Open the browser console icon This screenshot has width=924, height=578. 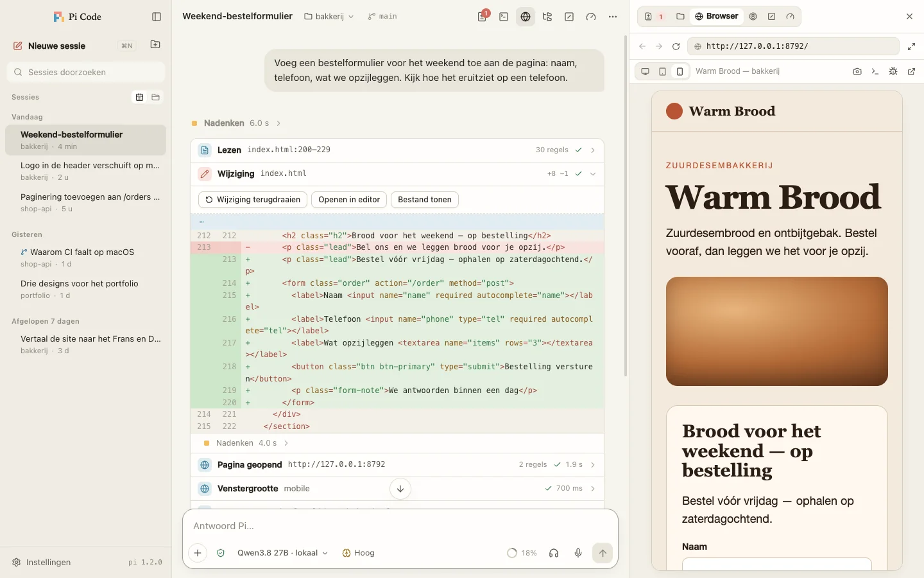point(875,71)
